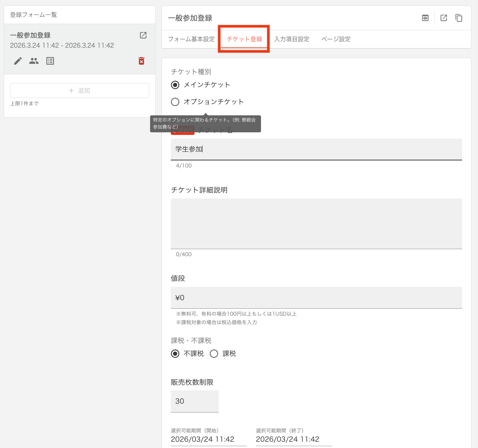478x448 pixels.
Task: Select the メインチケット radio button
Action: coord(175,85)
